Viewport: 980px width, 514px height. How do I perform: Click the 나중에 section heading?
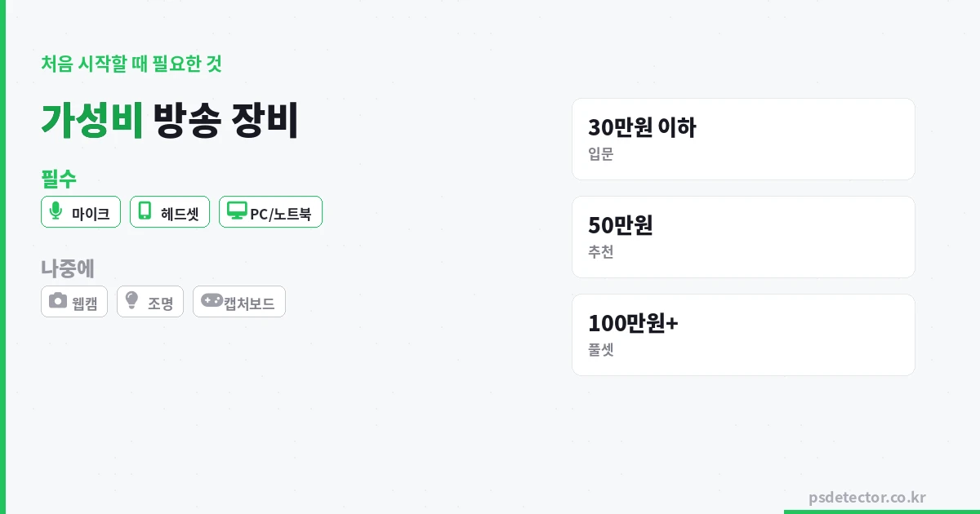coord(68,268)
